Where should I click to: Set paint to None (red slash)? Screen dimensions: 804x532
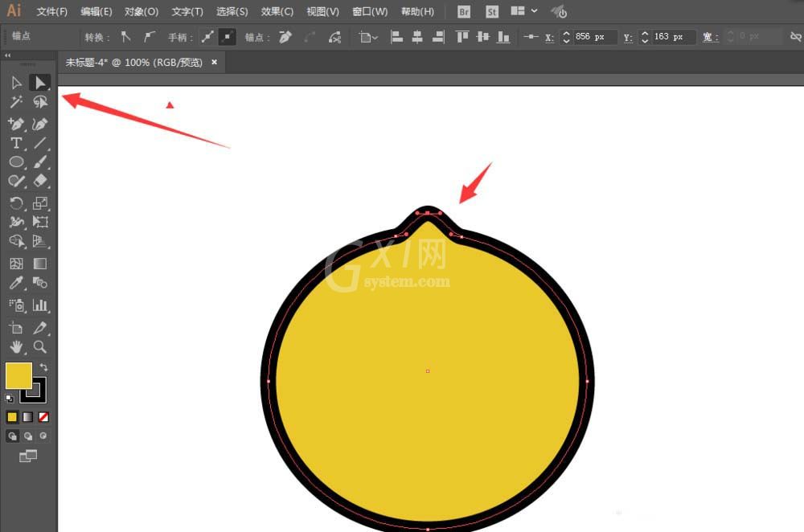(43, 417)
